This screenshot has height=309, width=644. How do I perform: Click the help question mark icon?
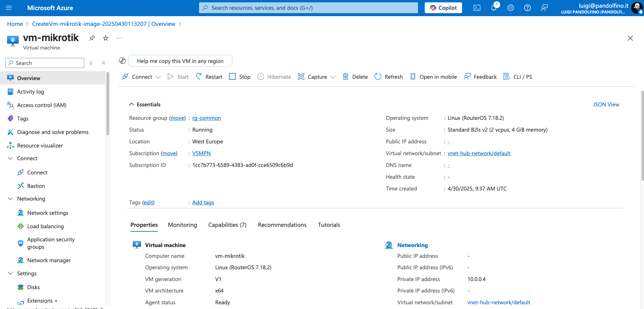click(x=527, y=8)
